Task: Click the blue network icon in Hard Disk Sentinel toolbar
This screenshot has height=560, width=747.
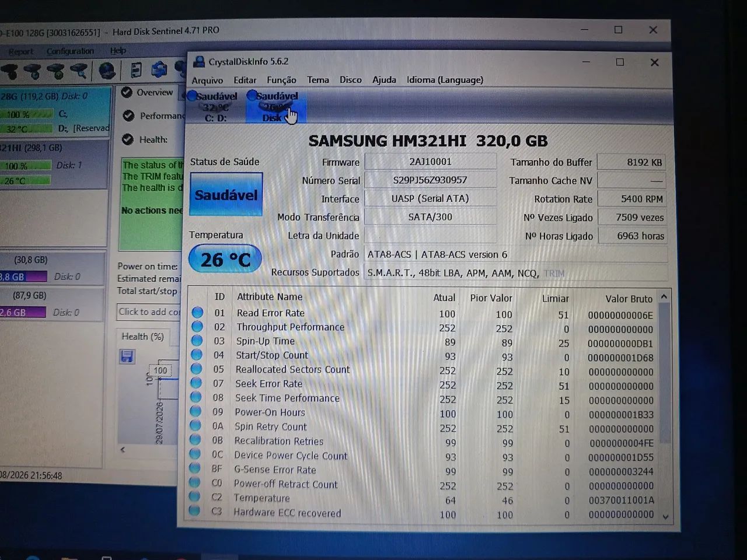Action: tap(159, 69)
